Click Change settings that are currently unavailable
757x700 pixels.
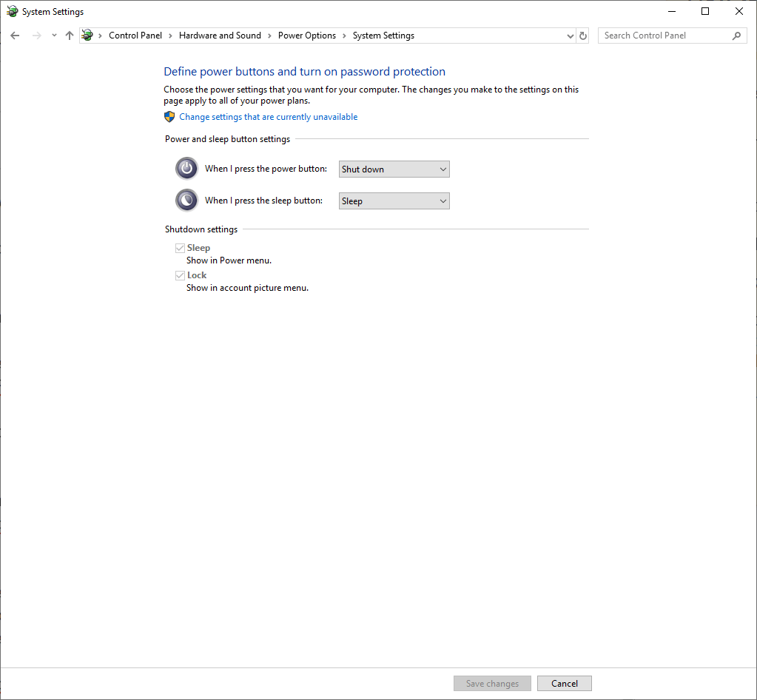point(268,116)
